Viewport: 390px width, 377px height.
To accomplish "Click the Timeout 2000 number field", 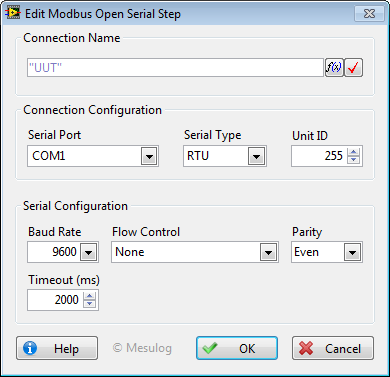I will (x=55, y=300).
